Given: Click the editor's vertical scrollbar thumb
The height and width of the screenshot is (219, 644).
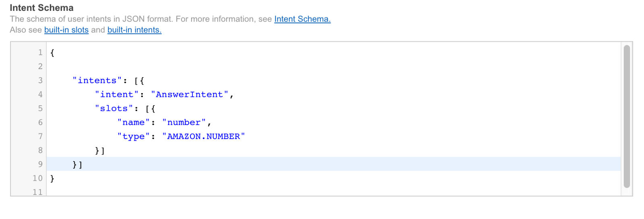Looking at the screenshot, I should point(626,117).
